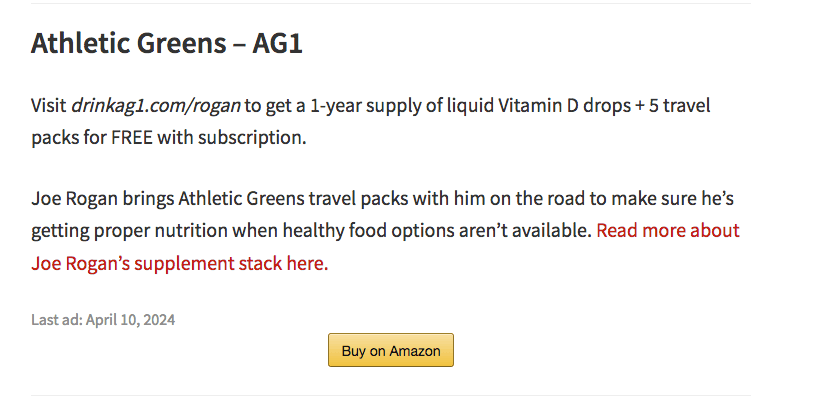The height and width of the screenshot is (401, 825).
Task: Click the Last ad: April 10, 2024 text
Action: click(104, 320)
